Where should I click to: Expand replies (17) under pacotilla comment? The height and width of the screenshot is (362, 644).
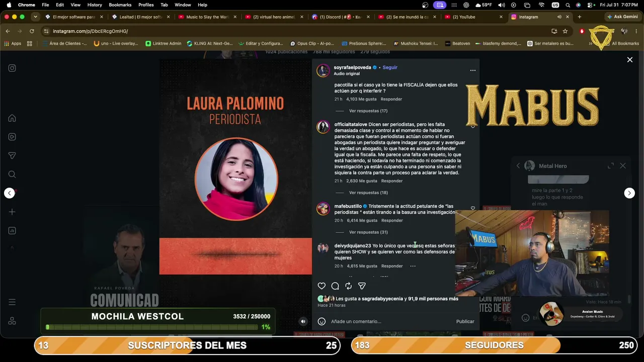368,111
